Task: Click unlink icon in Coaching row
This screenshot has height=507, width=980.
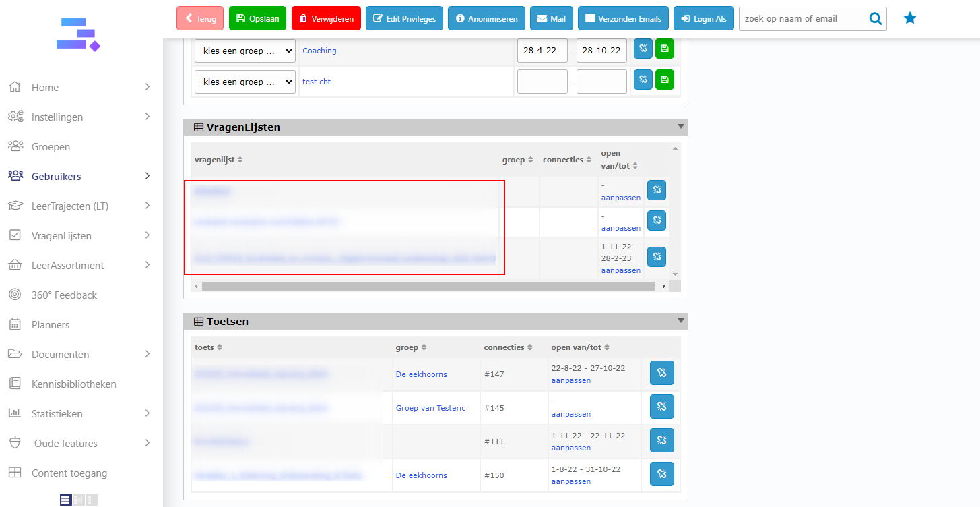Action: tap(643, 49)
